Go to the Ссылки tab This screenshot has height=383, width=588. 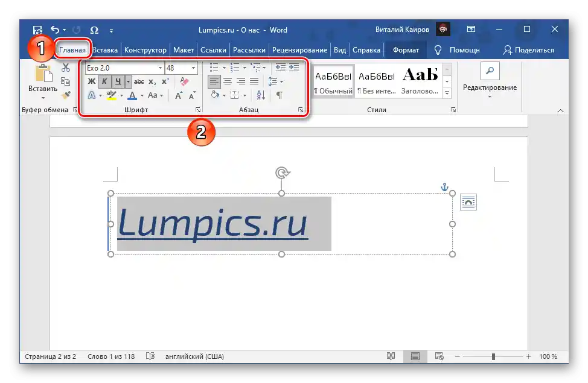213,50
